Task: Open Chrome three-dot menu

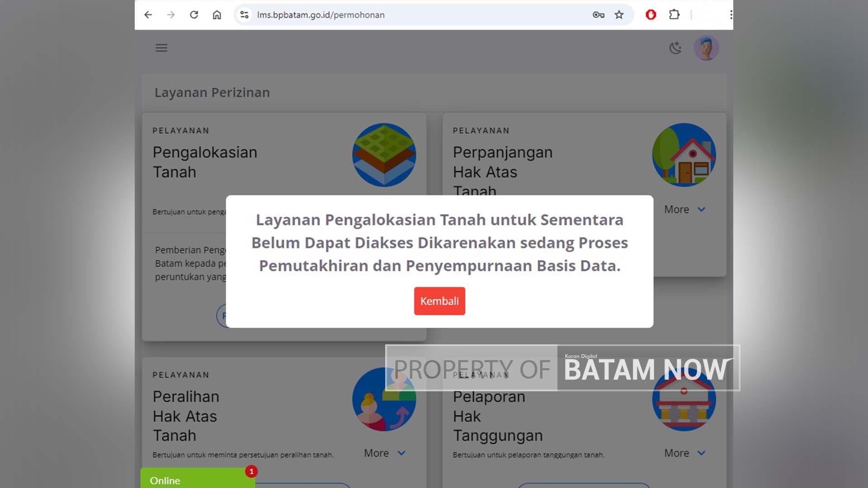Action: (731, 15)
